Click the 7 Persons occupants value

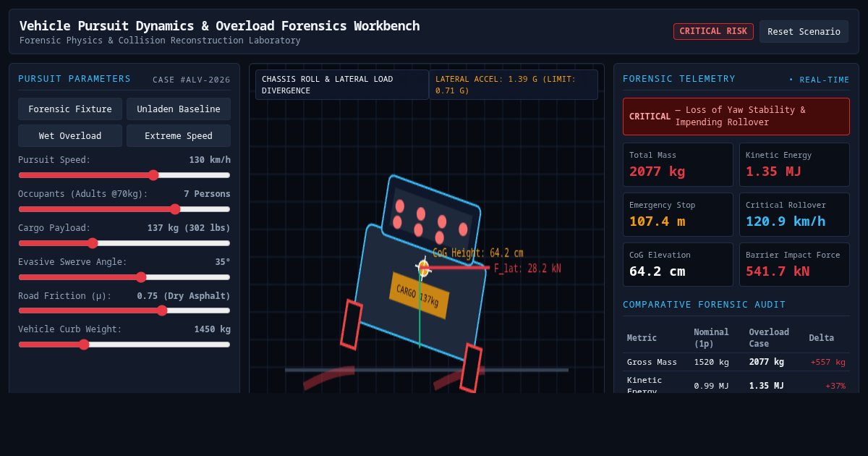(207, 194)
